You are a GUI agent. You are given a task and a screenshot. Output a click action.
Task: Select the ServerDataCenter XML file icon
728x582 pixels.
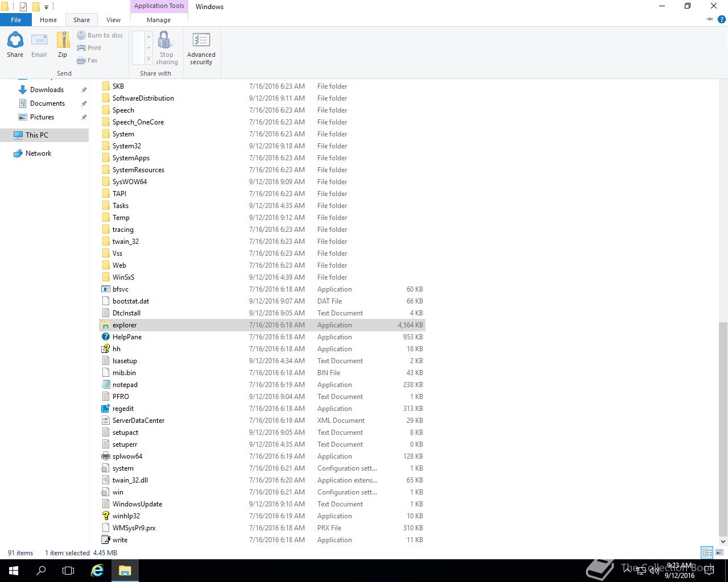pyautogui.click(x=105, y=421)
